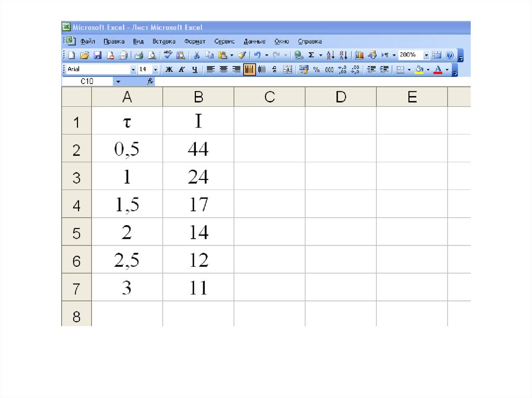Increase decimal places
Screen dimensions: 532x398
pos(342,70)
